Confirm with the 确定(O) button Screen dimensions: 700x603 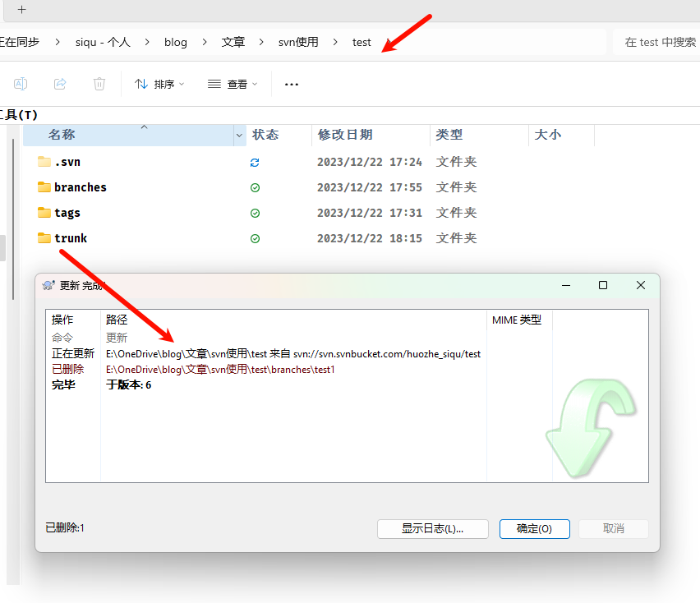click(534, 528)
